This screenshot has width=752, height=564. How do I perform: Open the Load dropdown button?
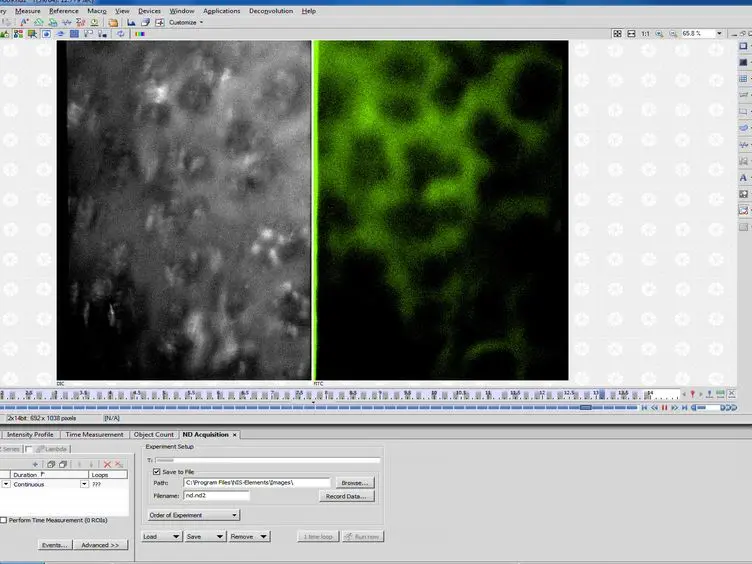coord(161,537)
